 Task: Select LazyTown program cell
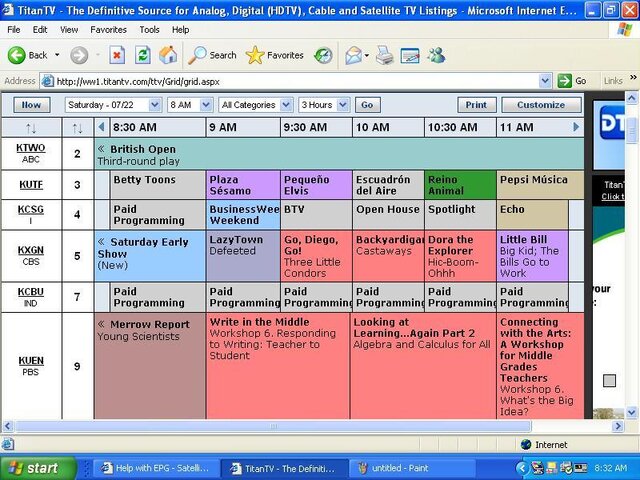pyautogui.click(x=243, y=256)
